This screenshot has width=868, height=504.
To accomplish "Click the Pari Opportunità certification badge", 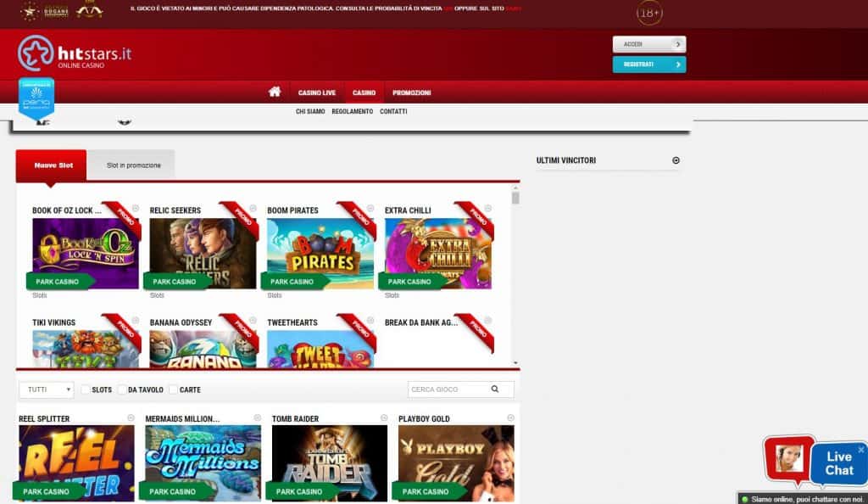I will point(37,98).
